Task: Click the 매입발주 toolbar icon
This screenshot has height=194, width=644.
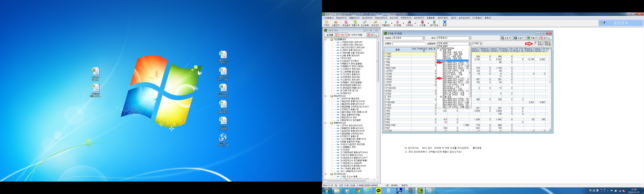Action: pyautogui.click(x=346, y=23)
